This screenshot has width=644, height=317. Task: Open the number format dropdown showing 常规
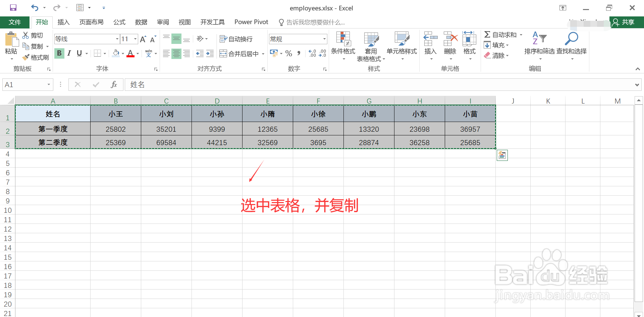[x=324, y=39]
